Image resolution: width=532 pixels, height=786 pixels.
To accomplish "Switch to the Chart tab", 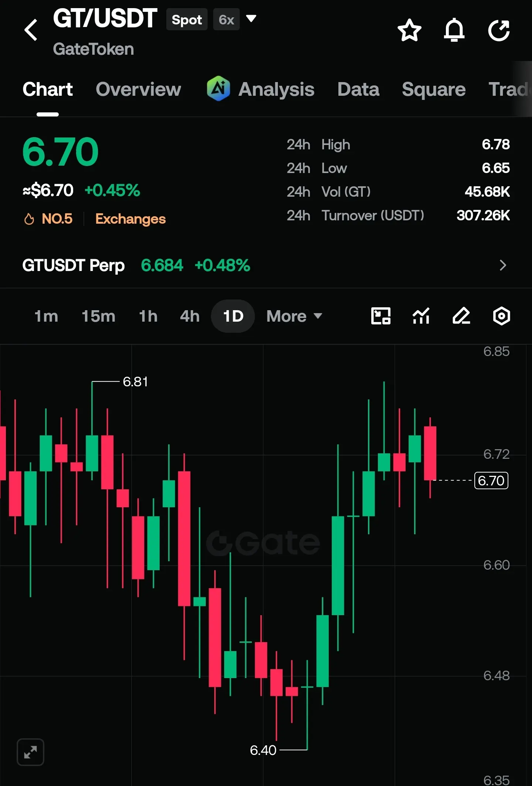I will pos(48,89).
